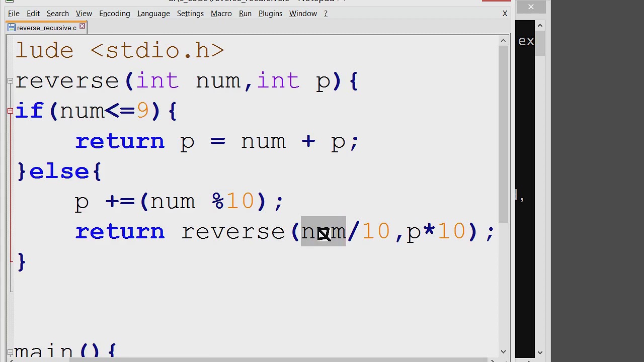
Task: Open the View menu
Action: coord(84,14)
